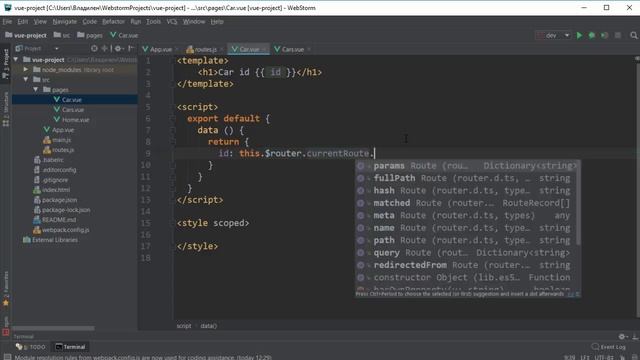Collapse all icon in Project panel header
This screenshot has width=640, height=360.
104,49
